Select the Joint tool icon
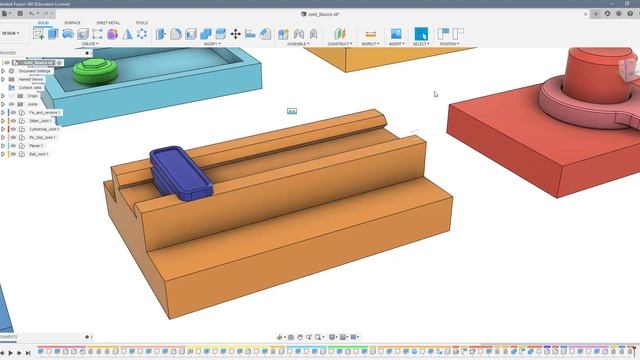This screenshot has width=640, height=360. point(299,34)
